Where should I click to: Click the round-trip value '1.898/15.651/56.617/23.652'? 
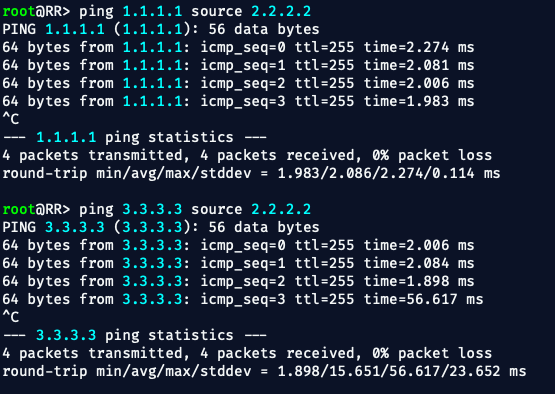point(389,371)
